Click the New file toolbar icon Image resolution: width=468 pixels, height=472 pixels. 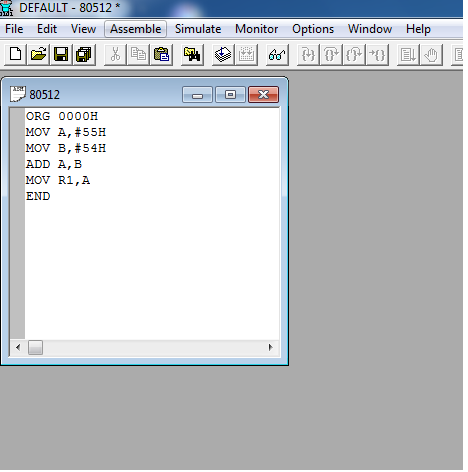click(15, 54)
